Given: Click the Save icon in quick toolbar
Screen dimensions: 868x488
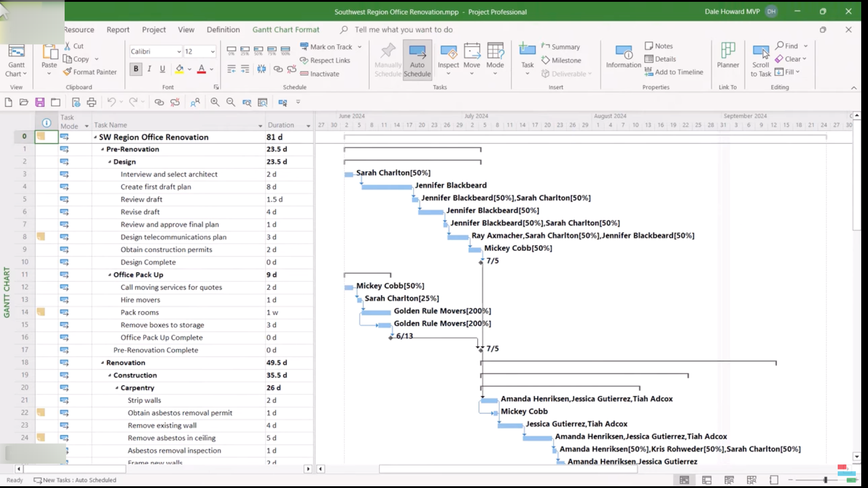Looking at the screenshot, I should (x=40, y=103).
